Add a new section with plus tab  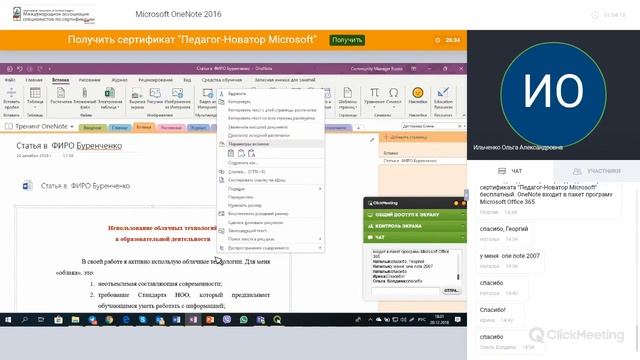pos(358,128)
